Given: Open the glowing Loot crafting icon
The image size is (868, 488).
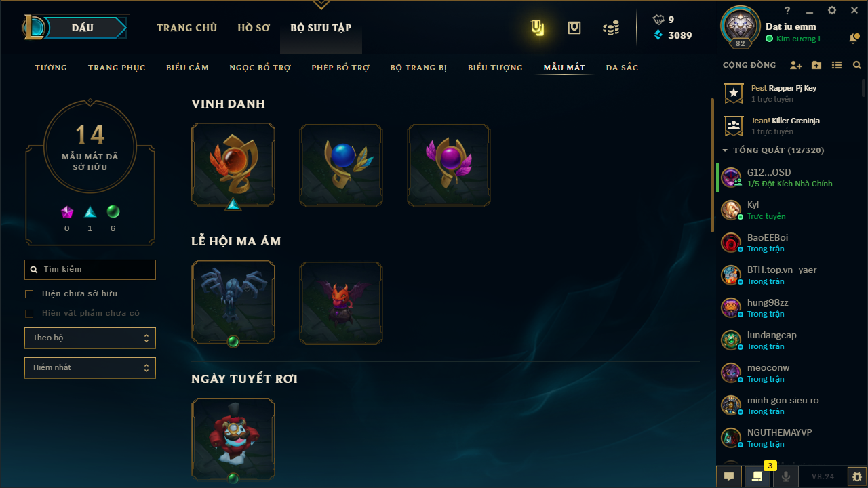Looking at the screenshot, I should coord(537,28).
